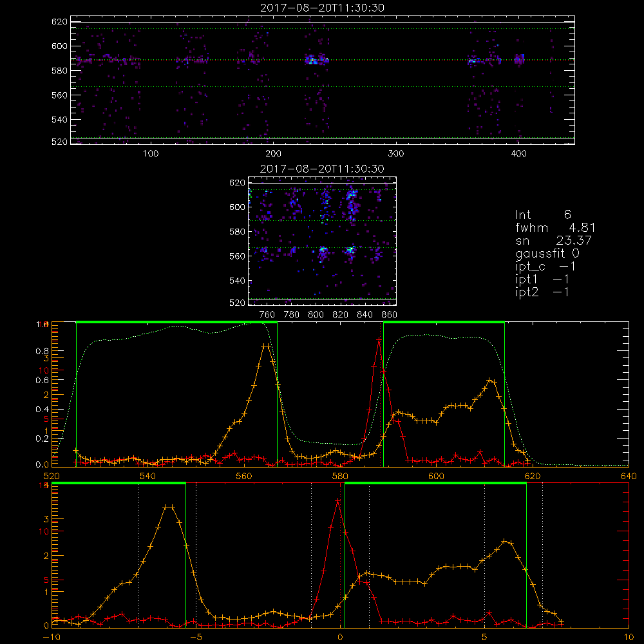This screenshot has width=644, height=644.
Task: Click the red curve peak in the 520–640 plot
Action: point(379,339)
